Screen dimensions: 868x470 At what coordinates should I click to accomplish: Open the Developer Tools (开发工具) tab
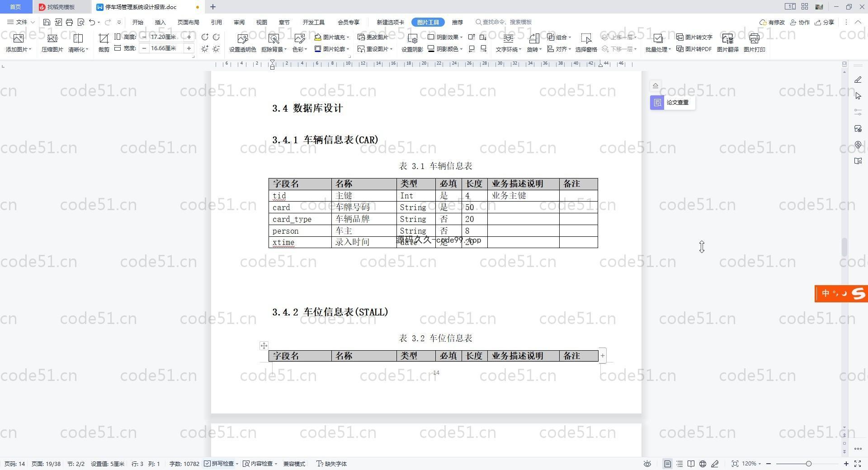[x=314, y=22]
